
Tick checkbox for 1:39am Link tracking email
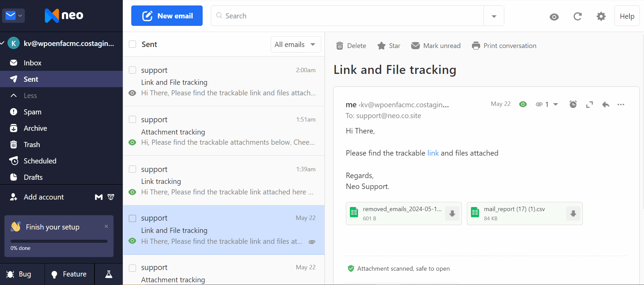133,169
